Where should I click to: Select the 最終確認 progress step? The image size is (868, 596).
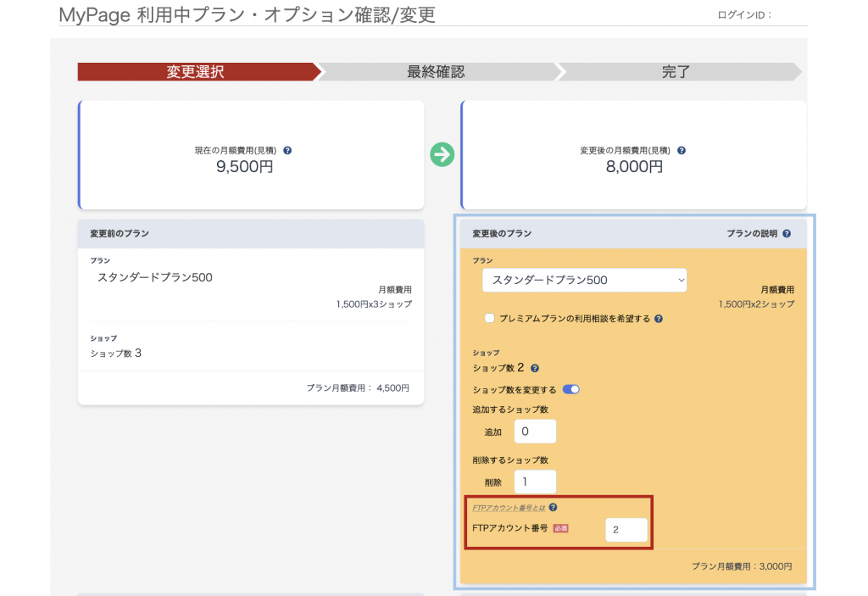tap(437, 71)
